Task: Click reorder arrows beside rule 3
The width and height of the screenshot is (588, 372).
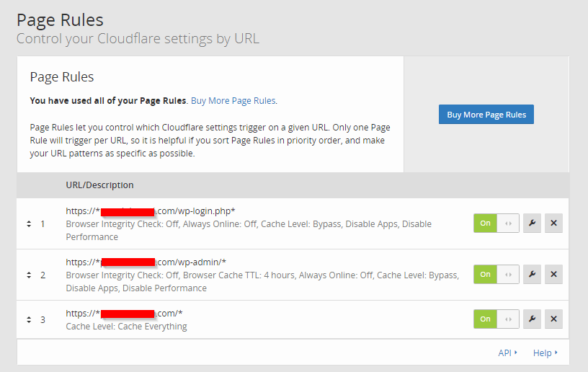Action: point(29,319)
